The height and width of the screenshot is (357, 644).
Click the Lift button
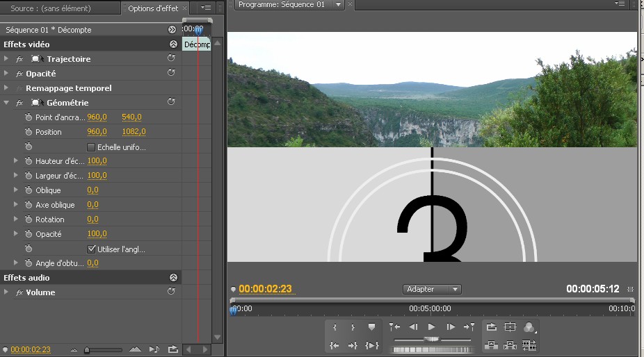click(x=491, y=345)
